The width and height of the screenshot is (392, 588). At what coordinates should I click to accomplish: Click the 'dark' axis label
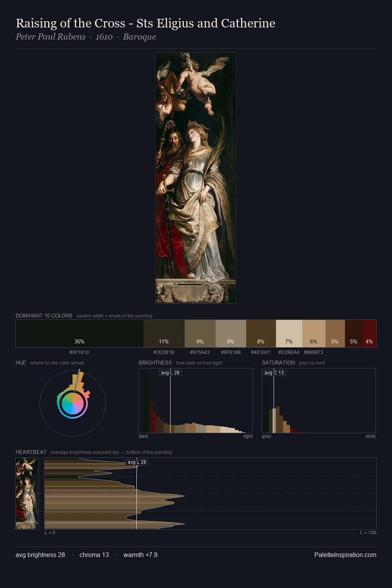pos(143,436)
